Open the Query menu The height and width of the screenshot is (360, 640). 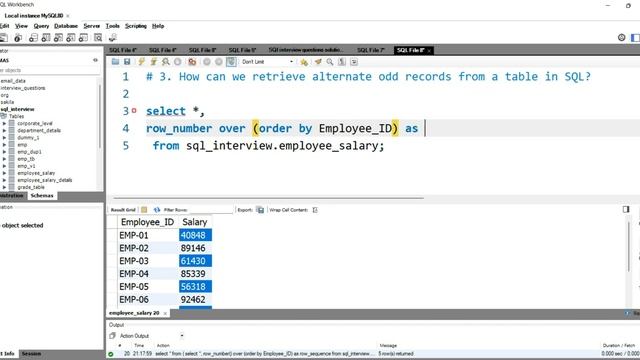(x=41, y=26)
